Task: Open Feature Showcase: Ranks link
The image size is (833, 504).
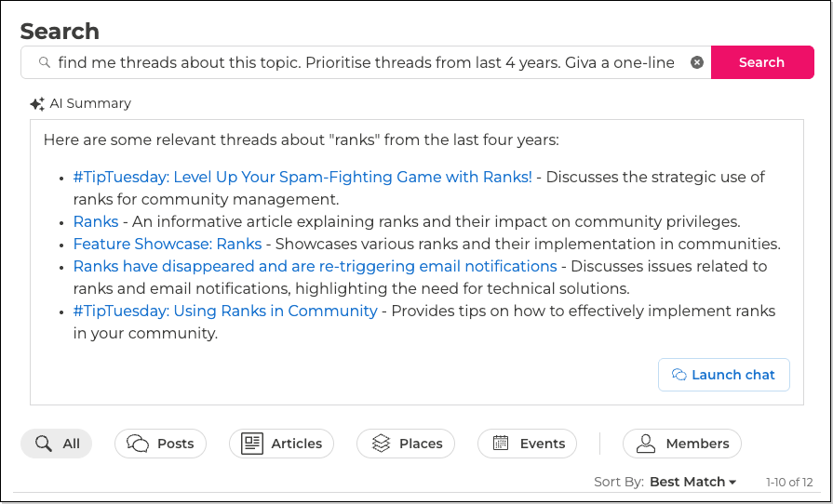Action: click(x=168, y=244)
